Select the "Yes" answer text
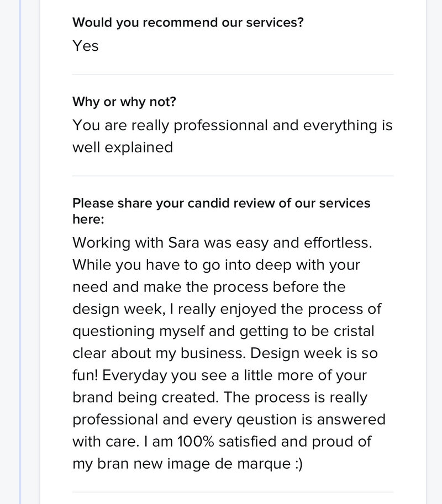Screen dimensions: 442x504 (85, 46)
